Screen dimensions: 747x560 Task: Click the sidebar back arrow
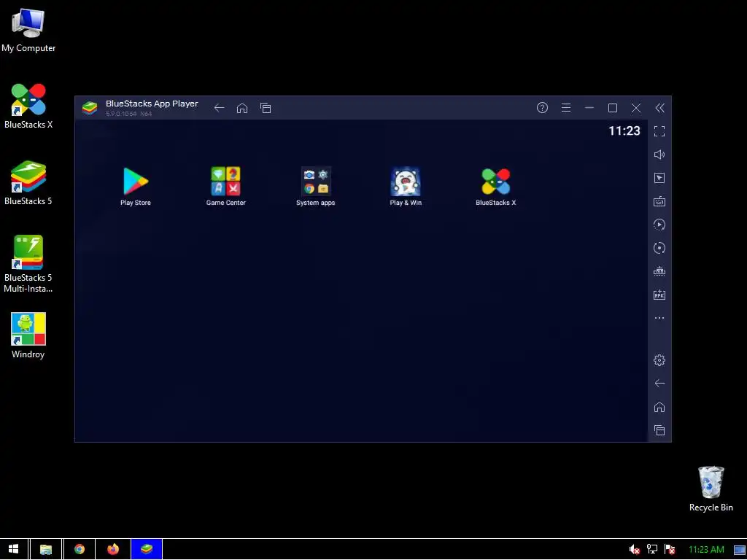[659, 384]
